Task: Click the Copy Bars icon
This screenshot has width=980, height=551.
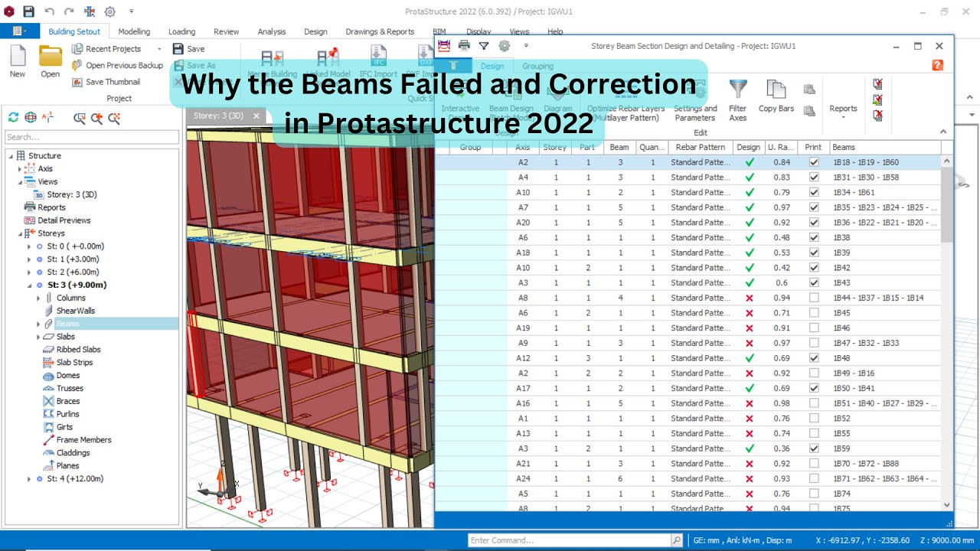Action: pyautogui.click(x=776, y=90)
